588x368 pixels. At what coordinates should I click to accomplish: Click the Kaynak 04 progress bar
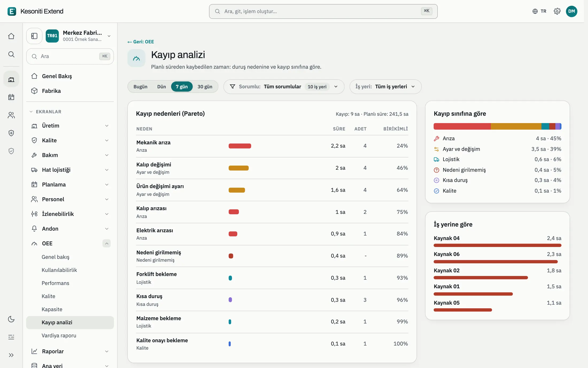[x=497, y=245]
